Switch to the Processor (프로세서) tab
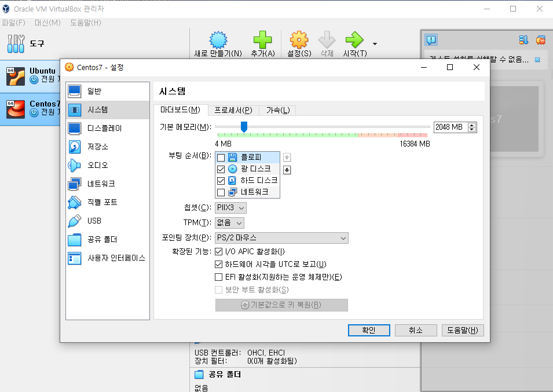The image size is (553, 392). 233,111
